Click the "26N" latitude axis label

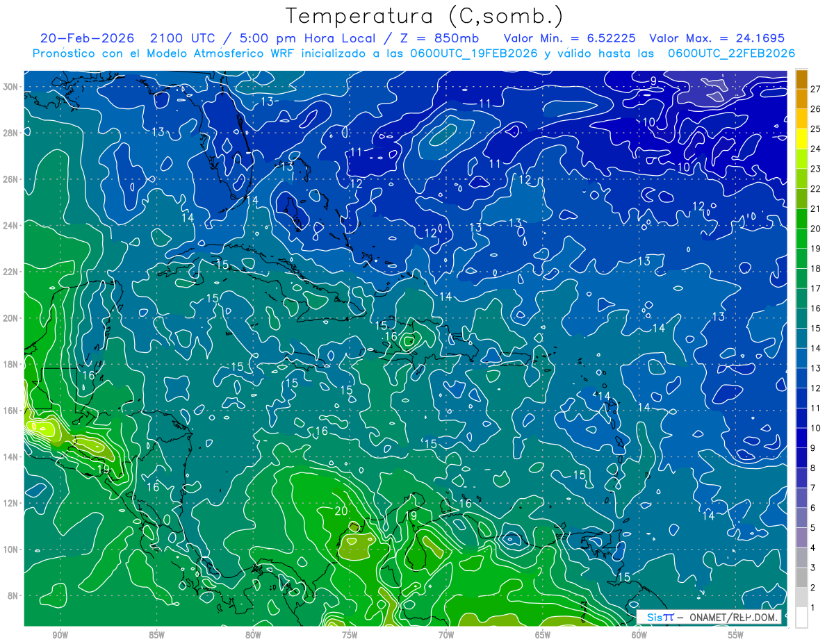click(x=11, y=179)
